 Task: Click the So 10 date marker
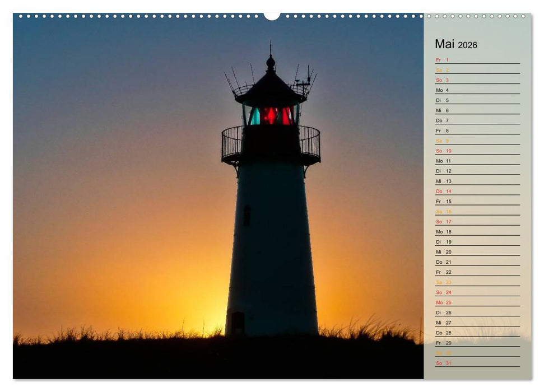443,151
